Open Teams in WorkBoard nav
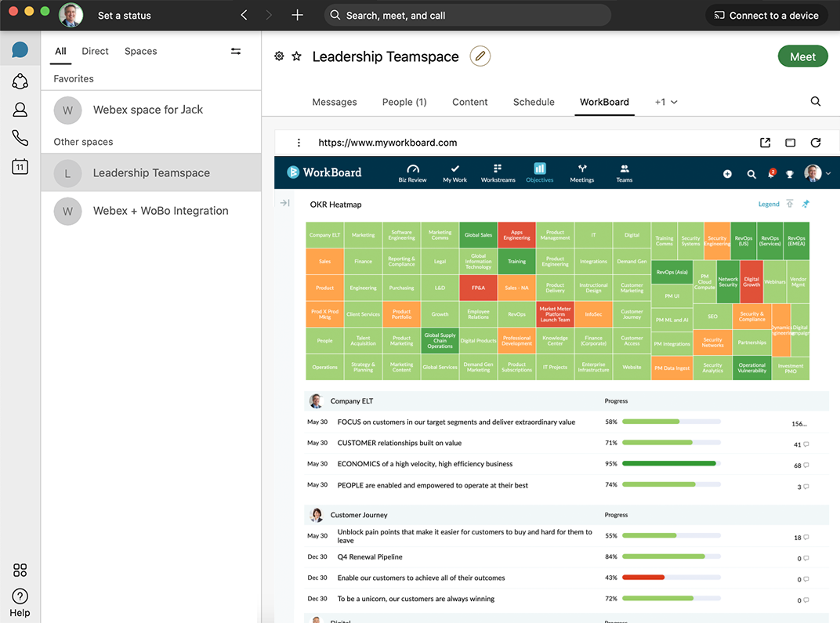Screen dimensions: 840x623 click(624, 173)
